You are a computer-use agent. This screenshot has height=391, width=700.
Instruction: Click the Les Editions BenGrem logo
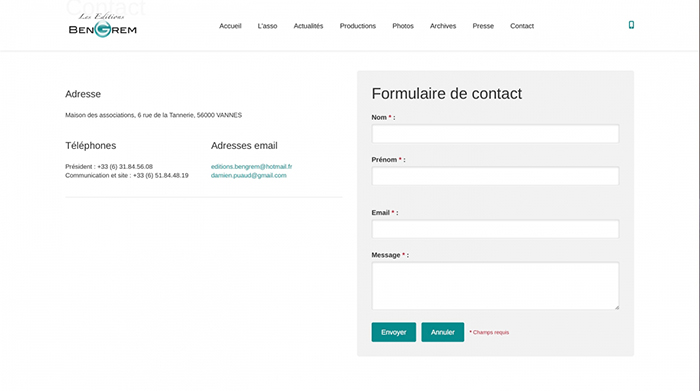click(x=103, y=25)
